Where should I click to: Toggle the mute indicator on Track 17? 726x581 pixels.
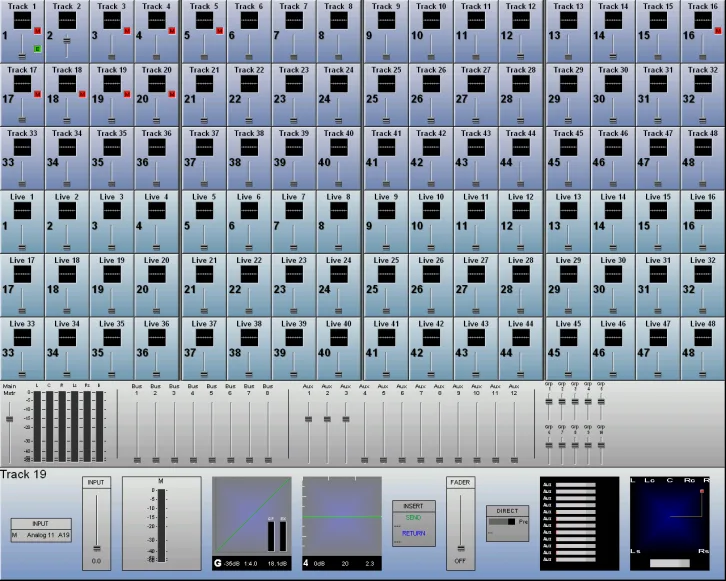38,94
